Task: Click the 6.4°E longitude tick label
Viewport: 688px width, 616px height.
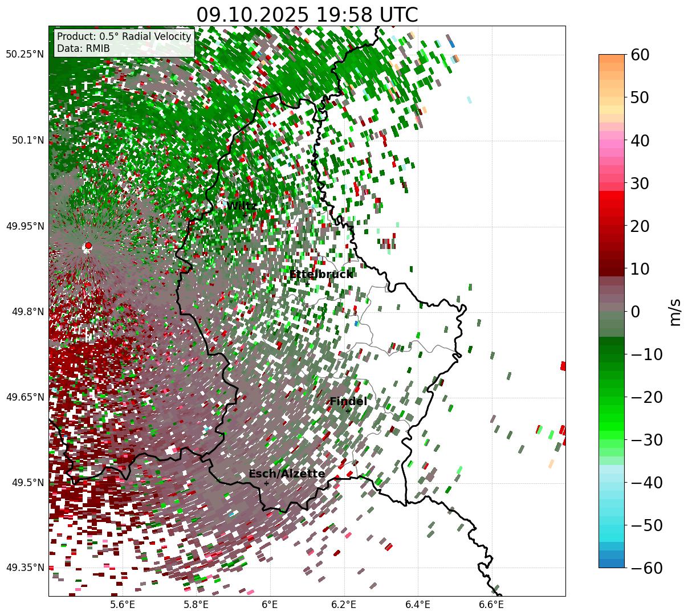Action: coord(418,605)
